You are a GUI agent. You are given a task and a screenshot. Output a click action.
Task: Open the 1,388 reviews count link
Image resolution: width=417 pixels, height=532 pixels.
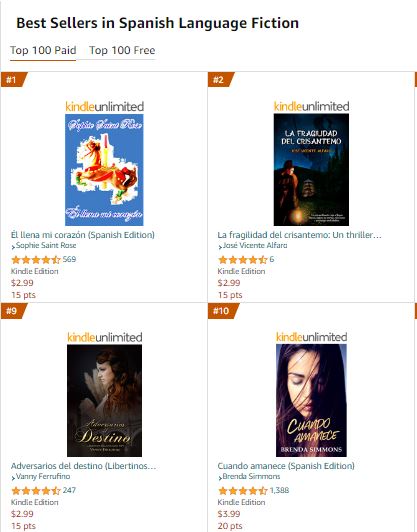click(279, 490)
